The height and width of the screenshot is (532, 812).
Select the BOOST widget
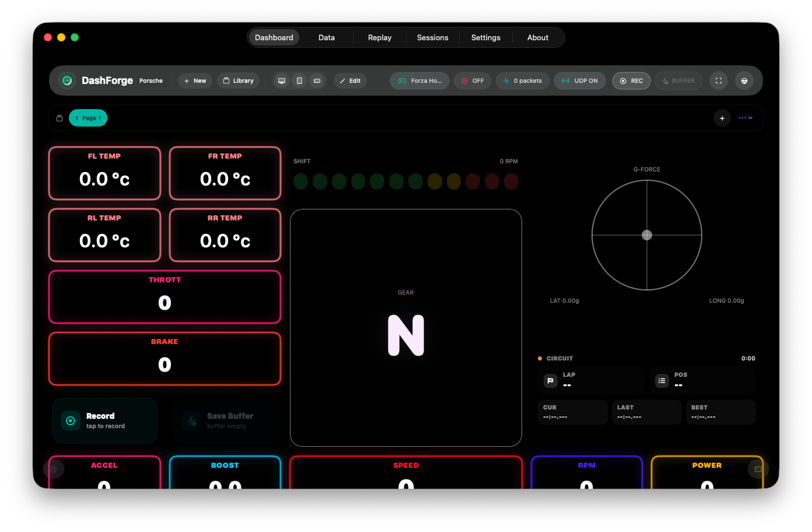click(225, 473)
